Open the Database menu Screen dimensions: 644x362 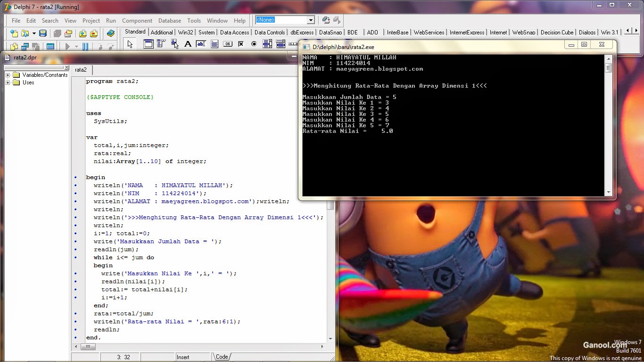[x=170, y=21]
